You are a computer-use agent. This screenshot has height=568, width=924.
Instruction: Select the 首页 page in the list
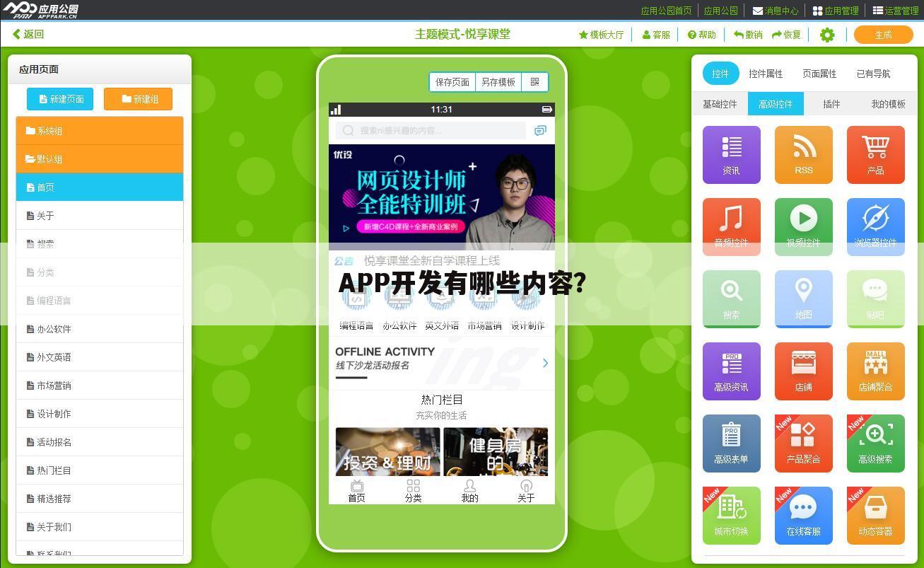click(x=100, y=187)
